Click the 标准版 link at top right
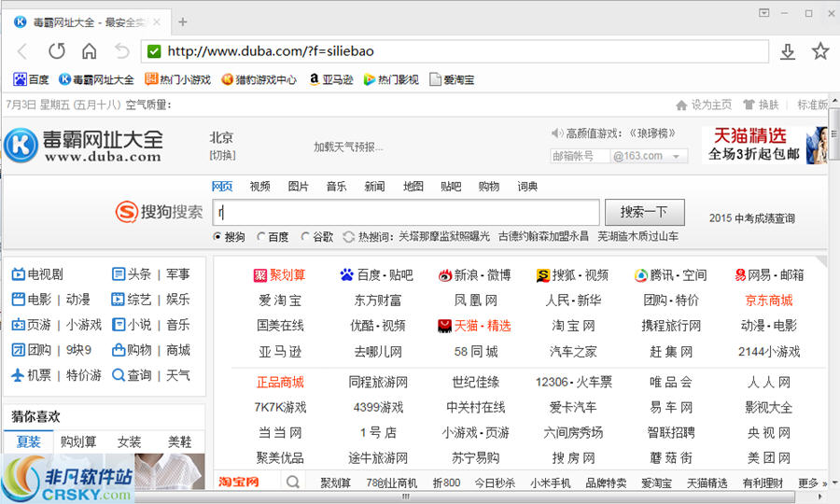Screen dimensions: 840x504 [x=813, y=105]
